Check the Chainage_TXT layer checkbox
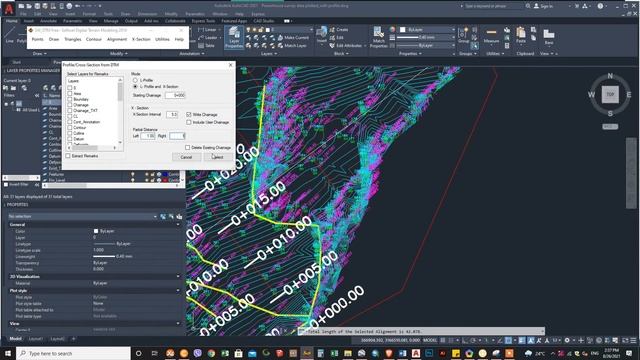640x360 pixels. click(x=70, y=111)
